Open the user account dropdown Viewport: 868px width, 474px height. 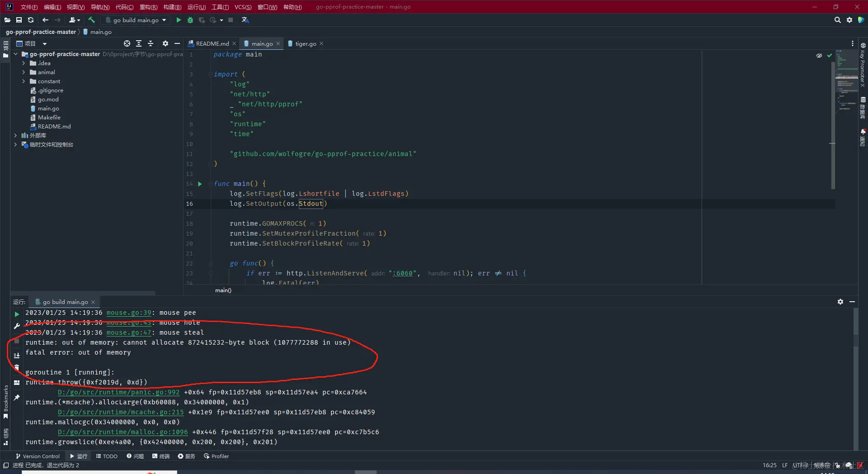coord(75,20)
